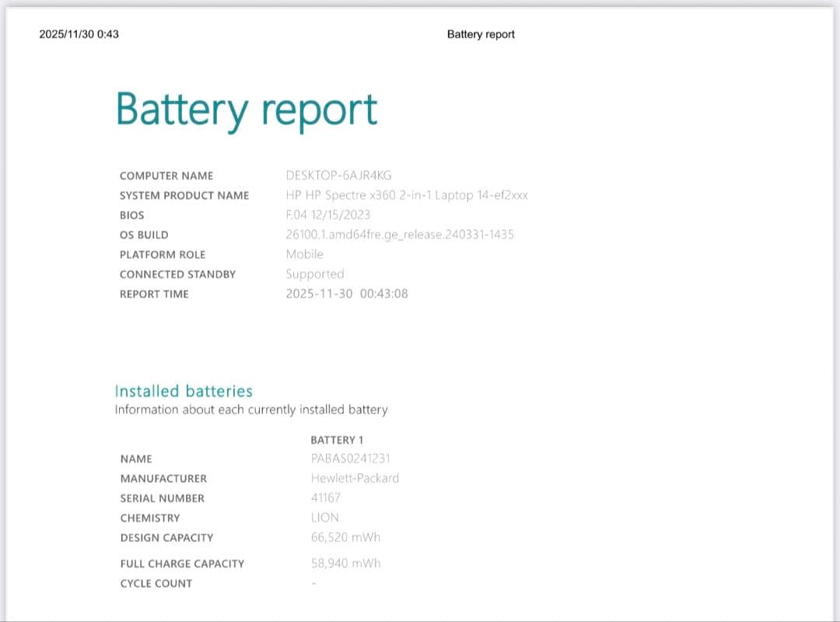Click the HP Spectre x360 product name text
The height and width of the screenshot is (622, 840).
click(x=406, y=195)
